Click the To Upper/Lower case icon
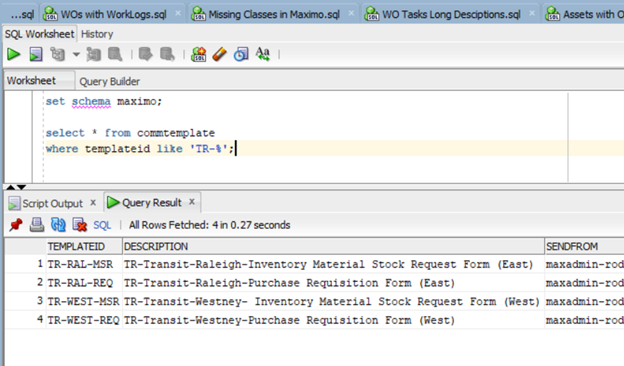Screen dimensions: 624x366 (x=263, y=54)
